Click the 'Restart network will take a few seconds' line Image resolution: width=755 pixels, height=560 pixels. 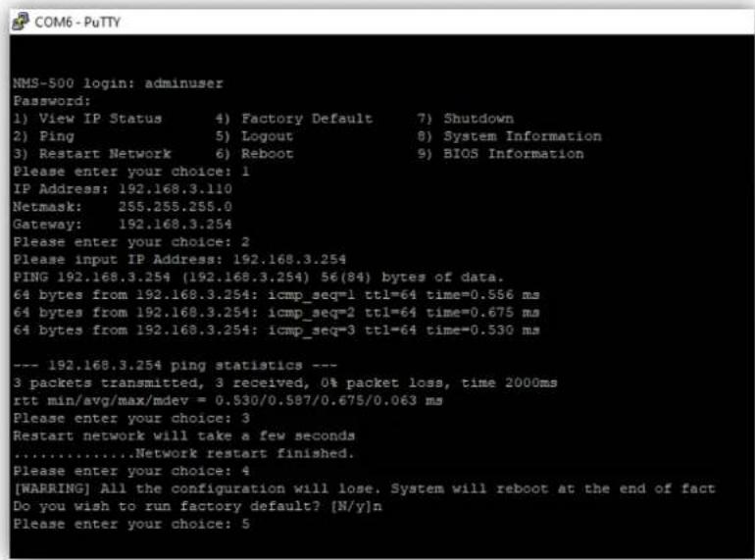pyautogui.click(x=184, y=435)
